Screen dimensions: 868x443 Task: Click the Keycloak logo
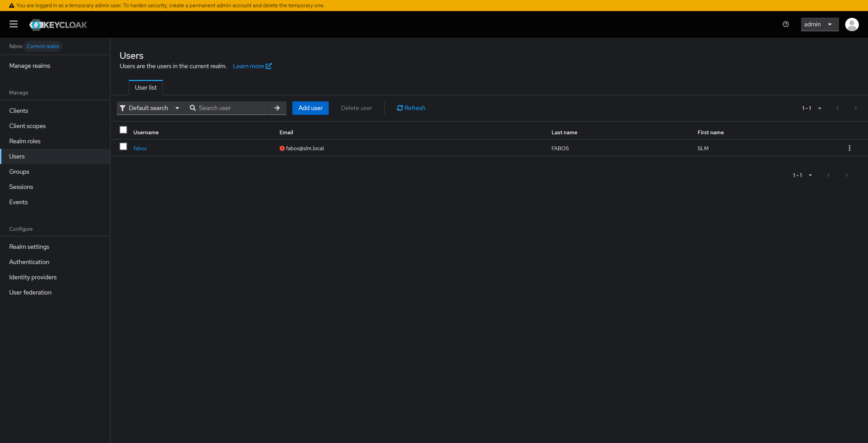[x=58, y=25]
